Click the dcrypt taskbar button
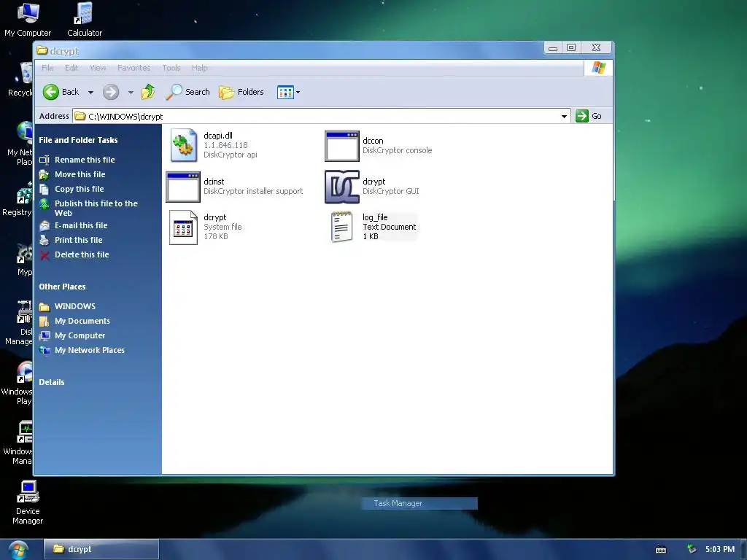The image size is (747, 560). tap(101, 549)
